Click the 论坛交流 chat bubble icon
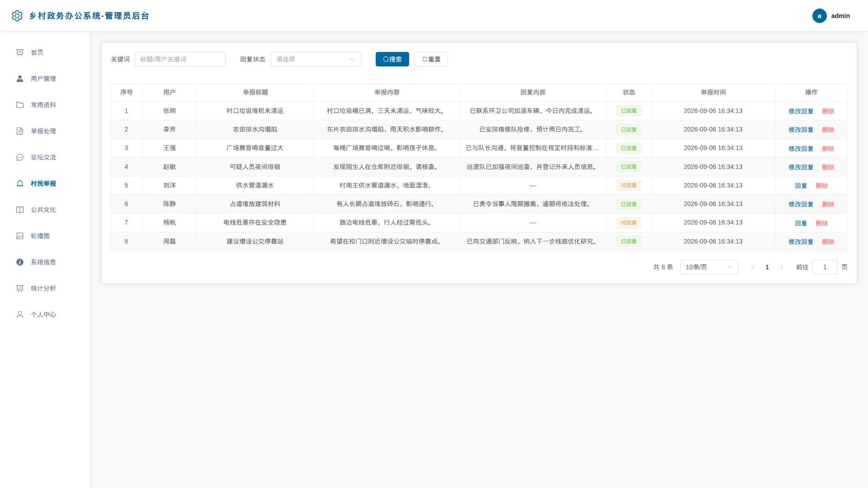Screen dimensions: 868x488 tap(20, 157)
